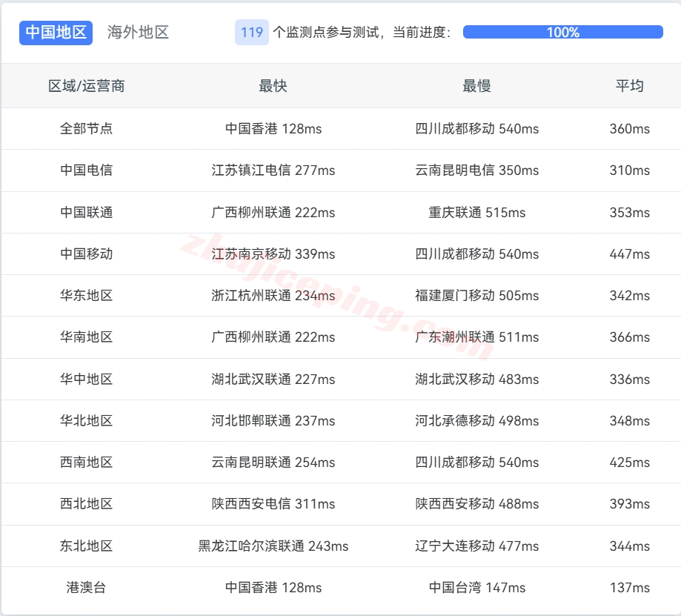Click 陕西西安移动 488ms slowest cell
The image size is (681, 616).
(x=477, y=504)
